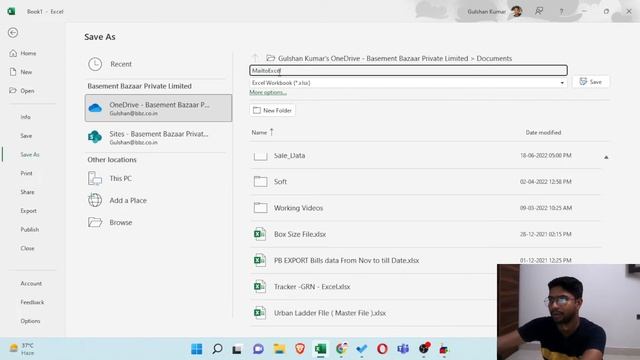Select Publish in the sidebar

pyautogui.click(x=30, y=229)
